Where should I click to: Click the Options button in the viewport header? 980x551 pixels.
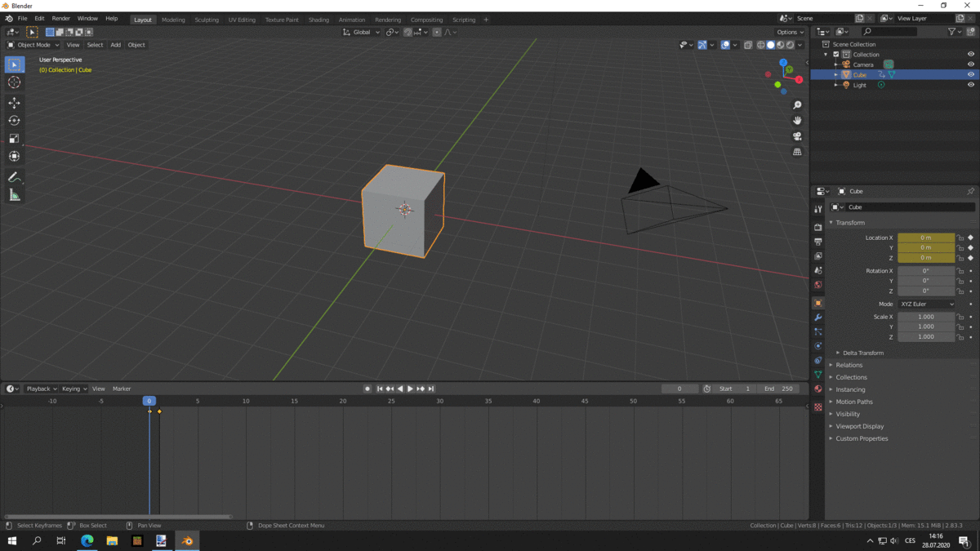788,32
